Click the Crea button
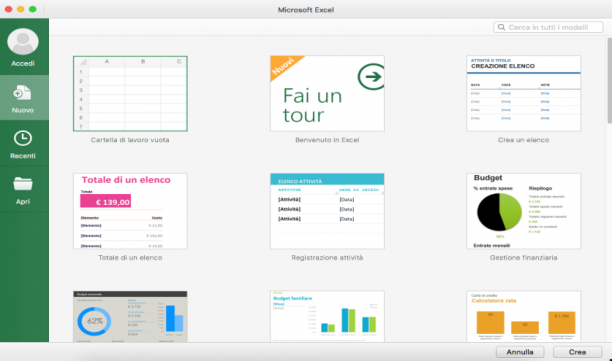The height and width of the screenshot is (361, 612). coord(577,352)
